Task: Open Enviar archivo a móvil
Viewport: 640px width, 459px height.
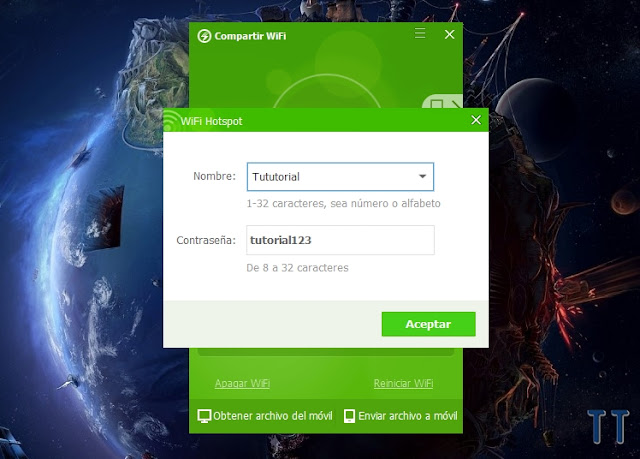Action: (x=401, y=416)
